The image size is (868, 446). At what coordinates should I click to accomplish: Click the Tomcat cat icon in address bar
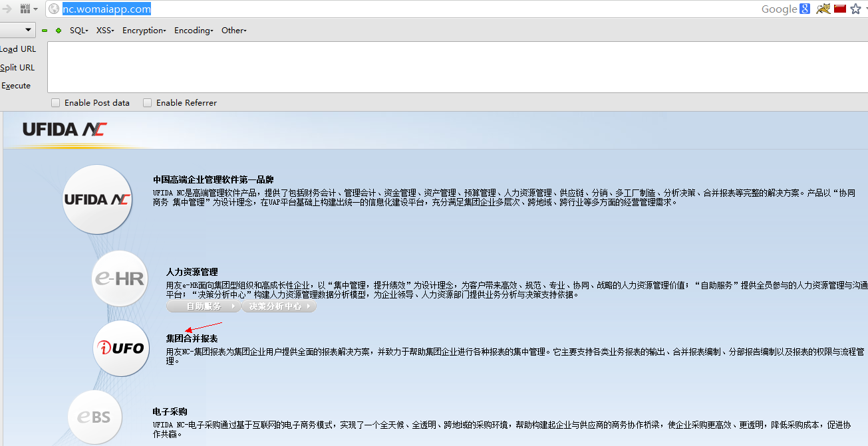click(823, 9)
